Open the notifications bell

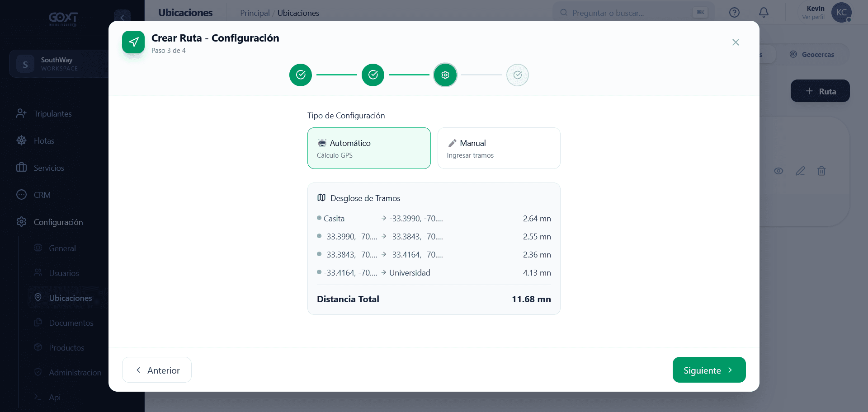(x=764, y=13)
